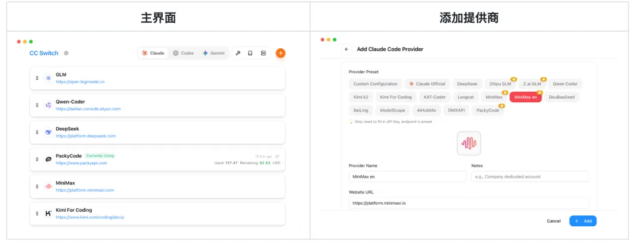Viewport: 644px width, 250px height.
Task: Open the platform.minimaxi.com link
Action: click(85, 190)
